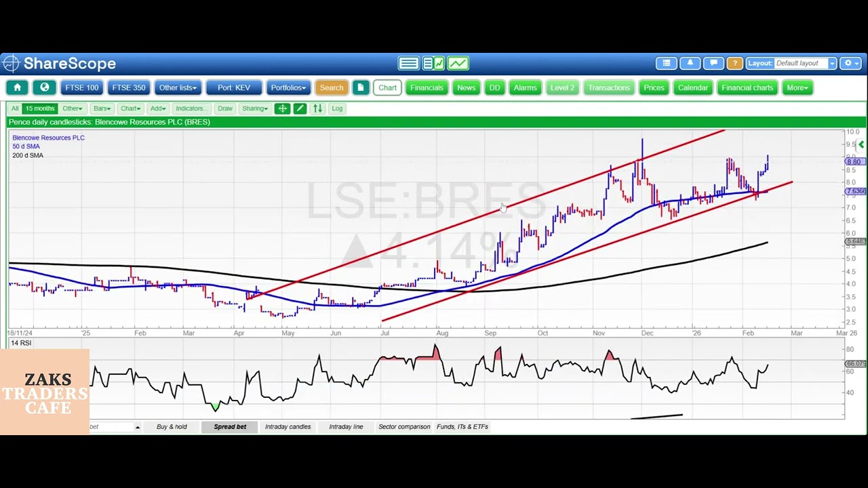The width and height of the screenshot is (868, 488).
Task: Select the Sector comparison preset
Action: [404, 427]
